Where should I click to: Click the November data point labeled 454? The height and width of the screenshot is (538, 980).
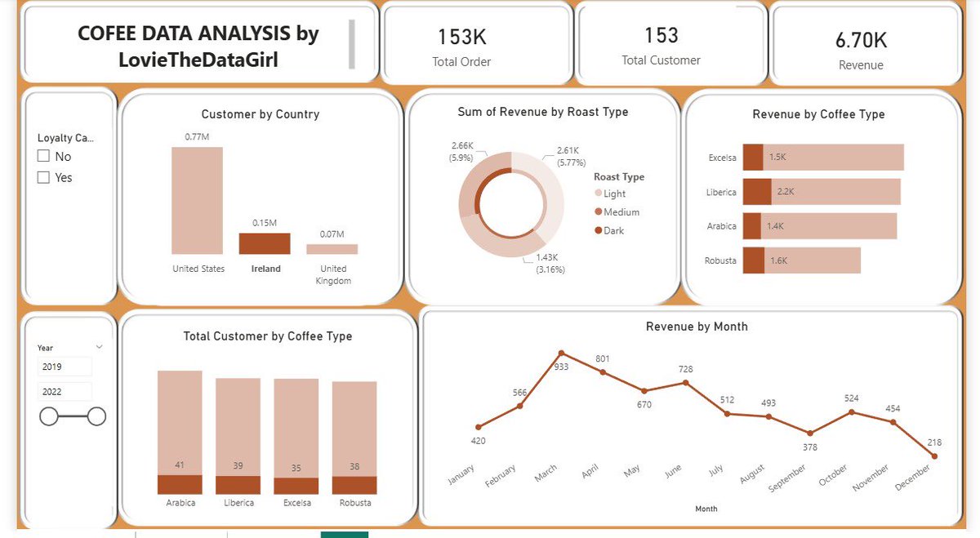coord(893,422)
